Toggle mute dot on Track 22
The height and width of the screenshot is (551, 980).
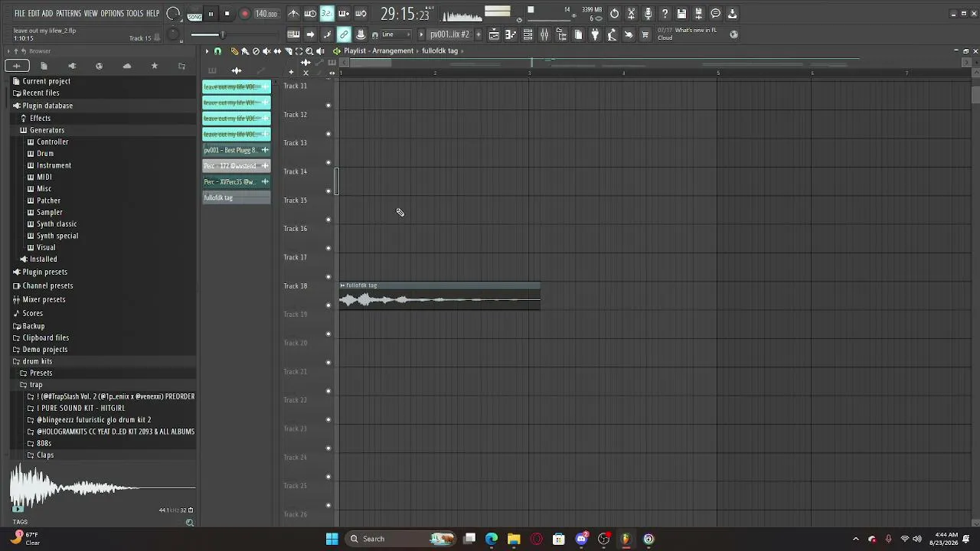coord(328,419)
